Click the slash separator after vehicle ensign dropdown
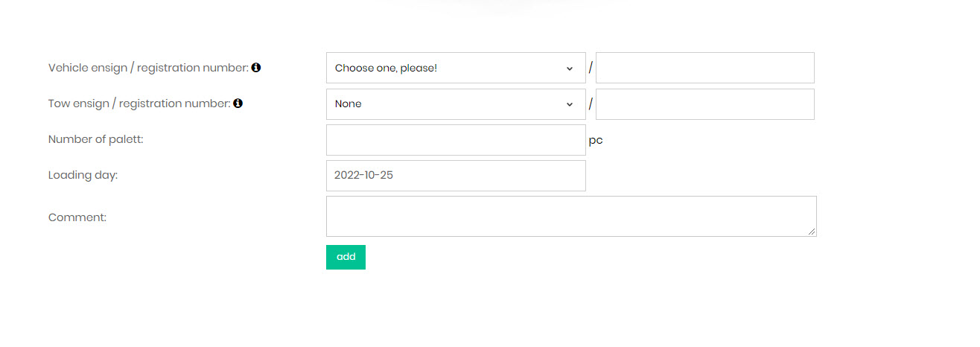Viewport: 980px width, 347px height. (591, 68)
